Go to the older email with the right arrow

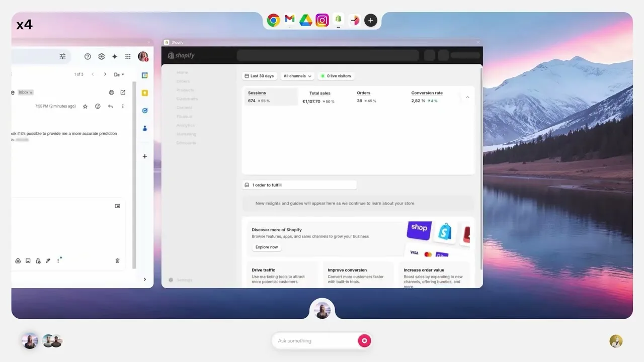point(105,74)
